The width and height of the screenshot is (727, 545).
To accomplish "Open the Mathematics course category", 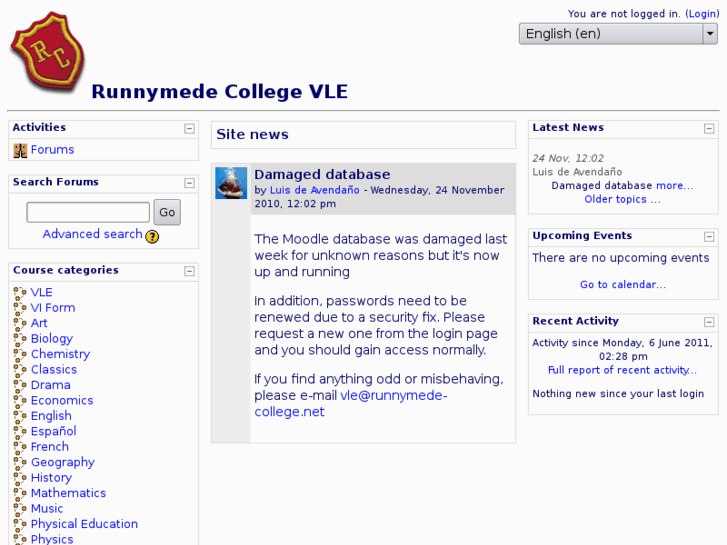I will 68,493.
